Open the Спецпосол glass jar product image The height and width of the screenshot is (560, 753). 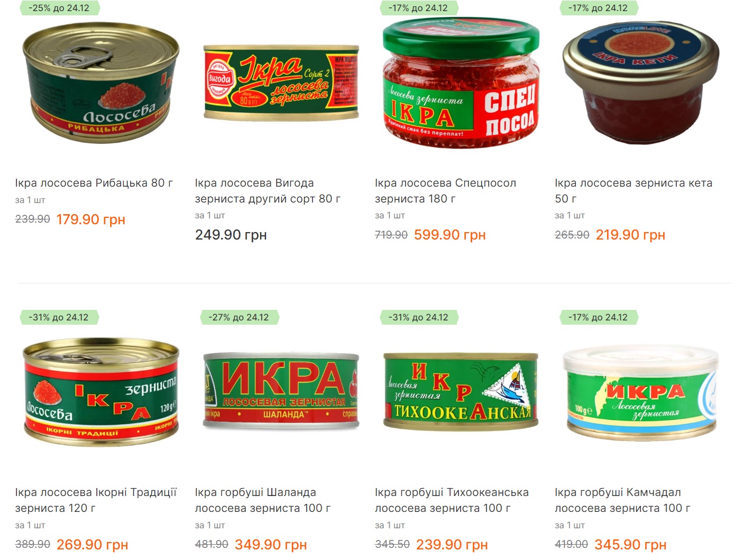coord(461,83)
